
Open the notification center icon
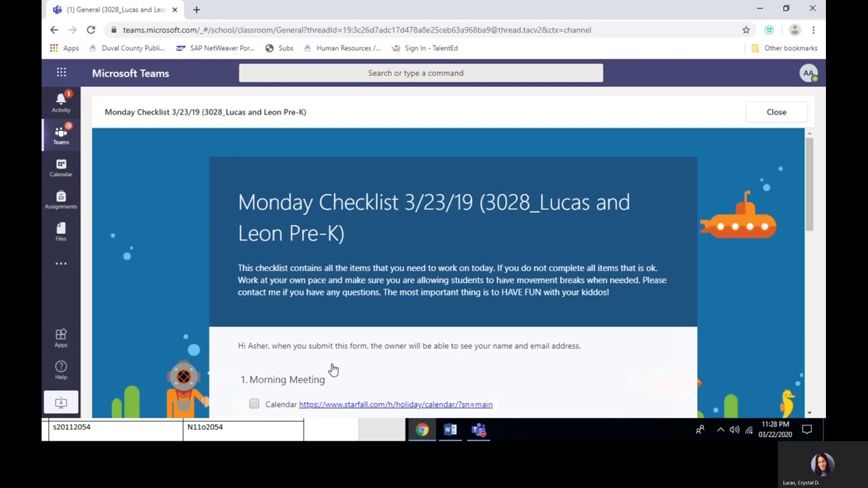pos(807,430)
